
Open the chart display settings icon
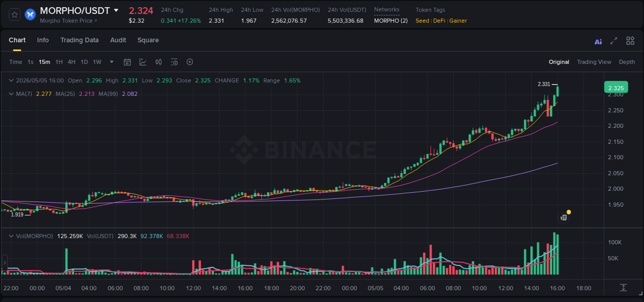click(x=174, y=62)
